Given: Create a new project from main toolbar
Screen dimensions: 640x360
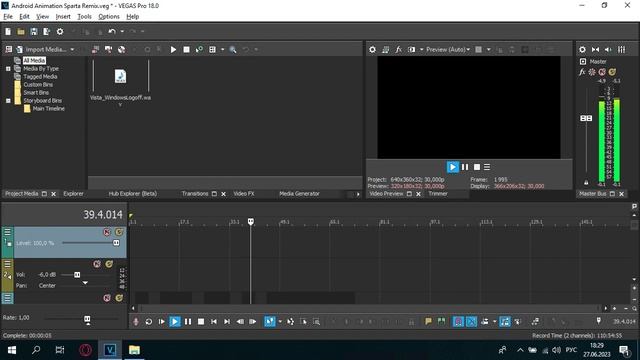Looking at the screenshot, I should 8,31.
